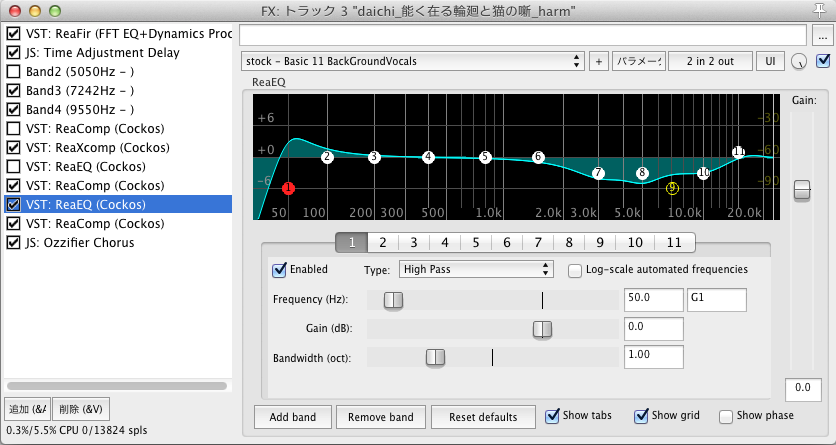836x445 pixels.
Task: Click frequency value field 50.0
Action: coord(654,300)
